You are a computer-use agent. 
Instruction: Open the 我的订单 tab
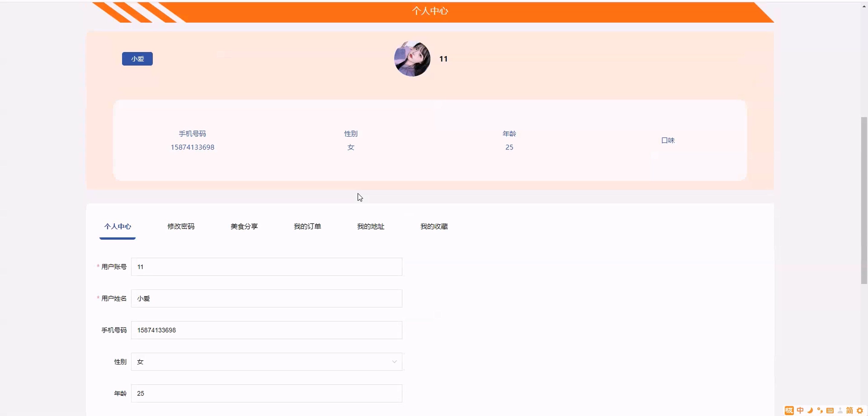point(307,226)
